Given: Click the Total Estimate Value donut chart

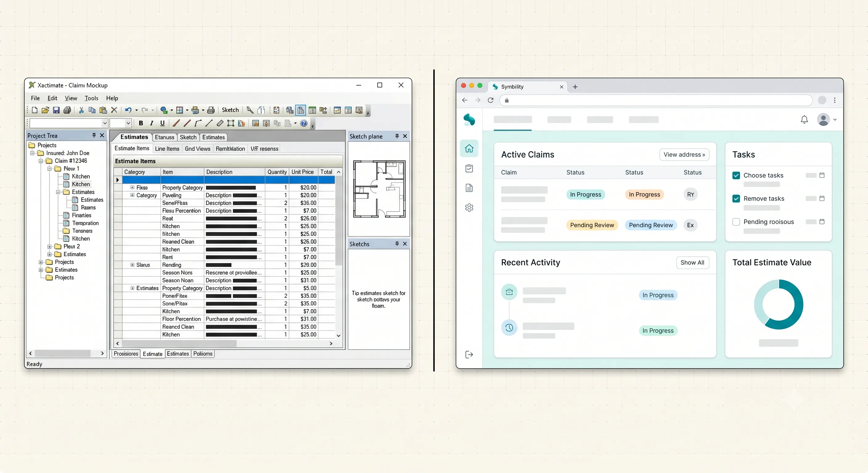Looking at the screenshot, I should pos(778,304).
